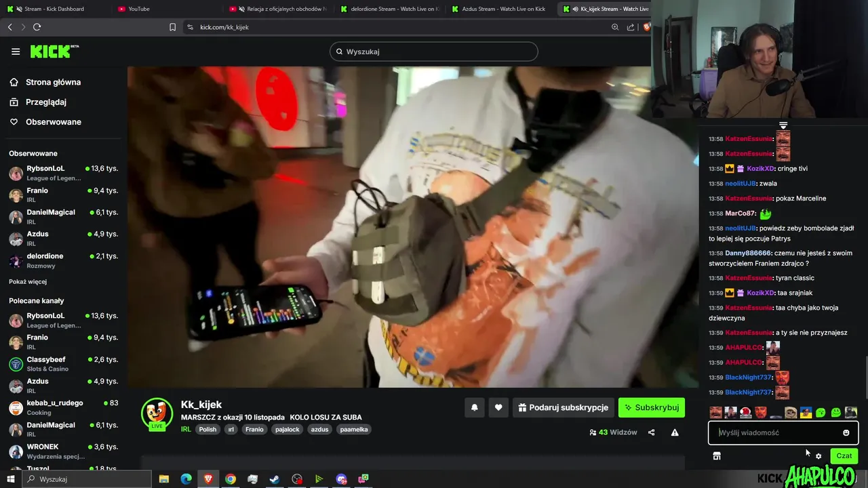Open Steam from taskbar

click(275, 479)
